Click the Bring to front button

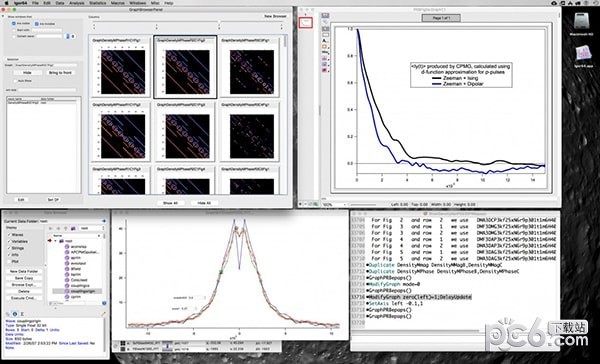click(x=60, y=72)
